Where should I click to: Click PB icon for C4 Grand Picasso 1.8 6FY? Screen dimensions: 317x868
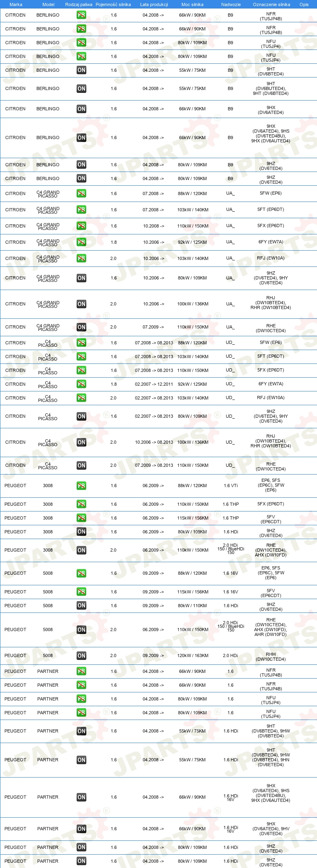point(81,242)
